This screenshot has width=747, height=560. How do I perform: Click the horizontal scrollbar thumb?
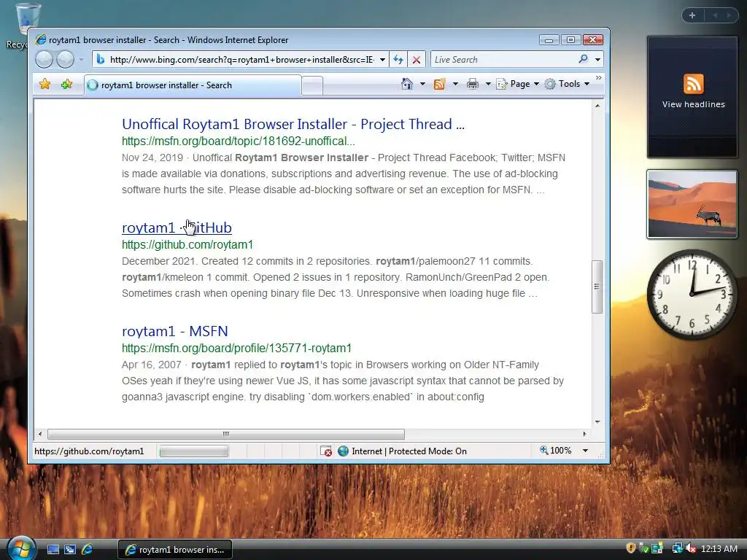pyautogui.click(x=226, y=434)
